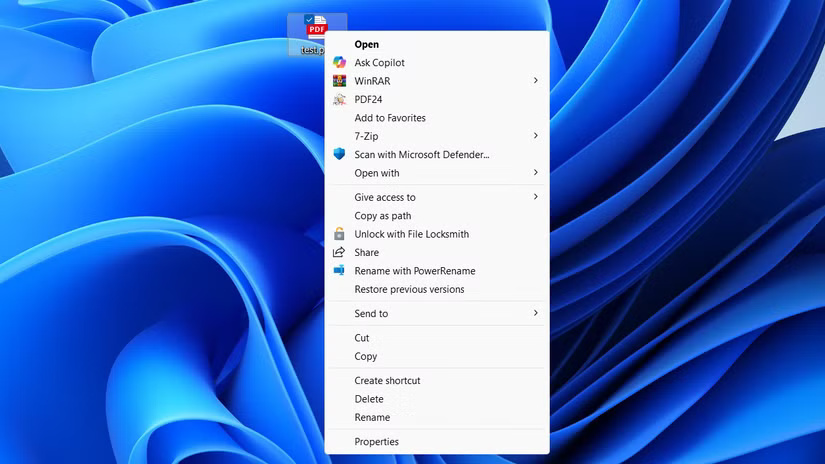The width and height of the screenshot is (825, 464).
Task: Expand the Give access to submenu arrow
Action: 535,197
